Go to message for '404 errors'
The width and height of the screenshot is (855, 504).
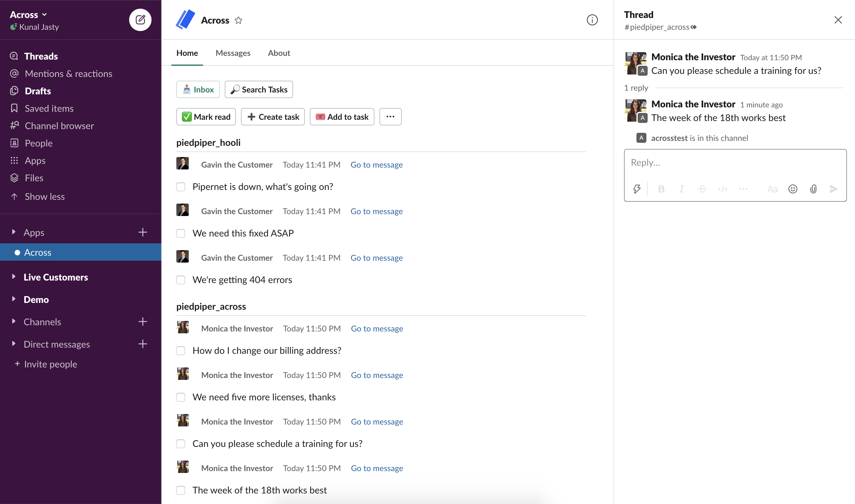point(376,258)
